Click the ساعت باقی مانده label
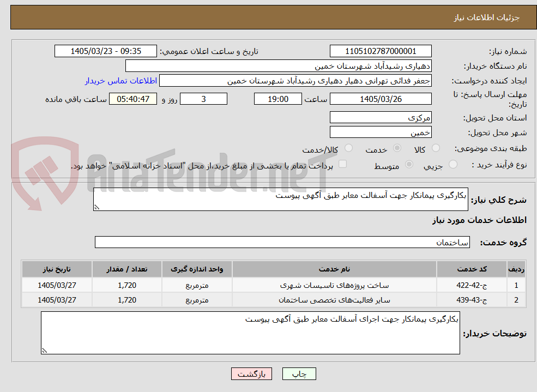 click(x=76, y=99)
